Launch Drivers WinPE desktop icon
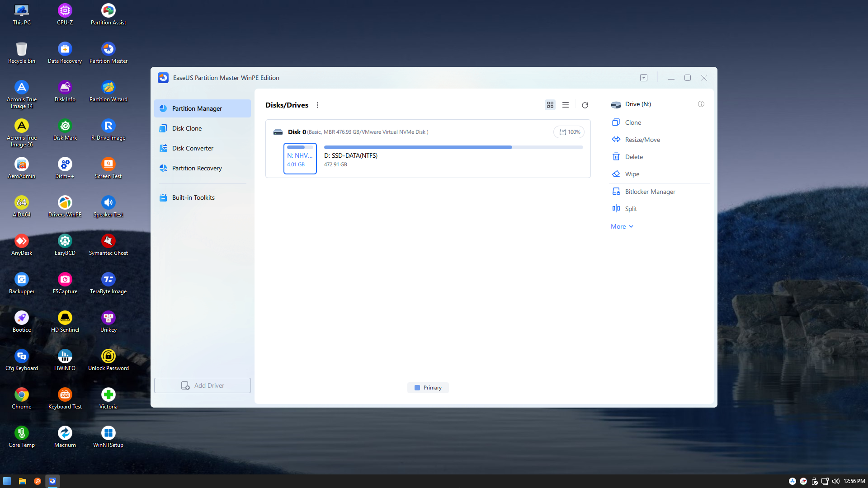 (65, 206)
